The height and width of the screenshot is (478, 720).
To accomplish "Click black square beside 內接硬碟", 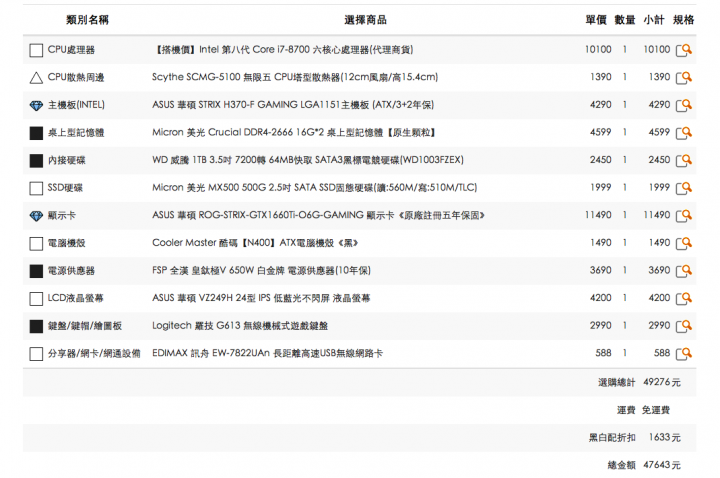I will coord(36,161).
